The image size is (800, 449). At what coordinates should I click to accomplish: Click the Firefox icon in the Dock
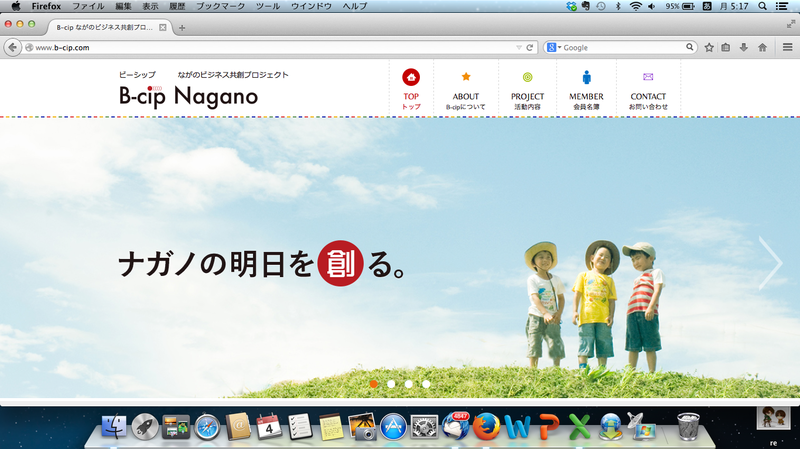pyautogui.click(x=486, y=427)
